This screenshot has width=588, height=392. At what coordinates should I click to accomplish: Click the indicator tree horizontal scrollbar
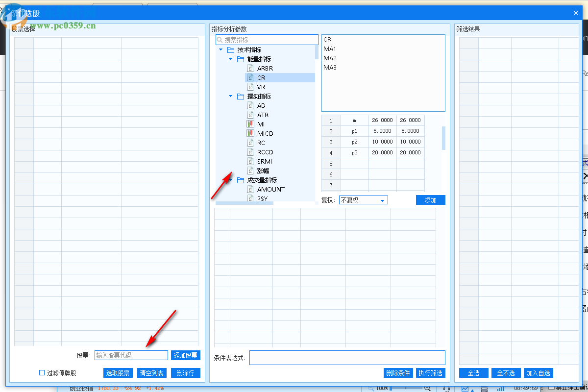click(245, 203)
